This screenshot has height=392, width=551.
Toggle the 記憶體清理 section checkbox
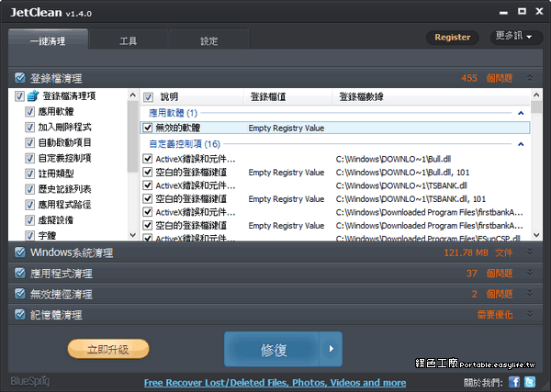(20, 314)
